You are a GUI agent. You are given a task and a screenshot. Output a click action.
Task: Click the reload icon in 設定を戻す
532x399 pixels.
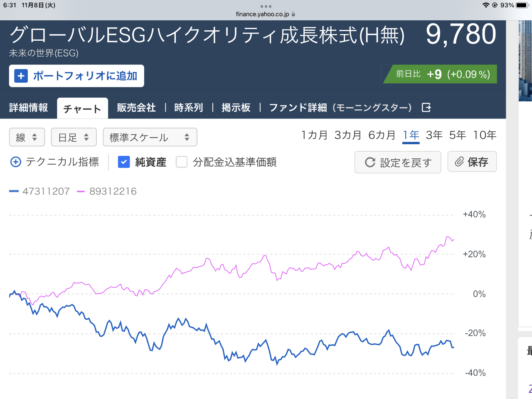370,163
